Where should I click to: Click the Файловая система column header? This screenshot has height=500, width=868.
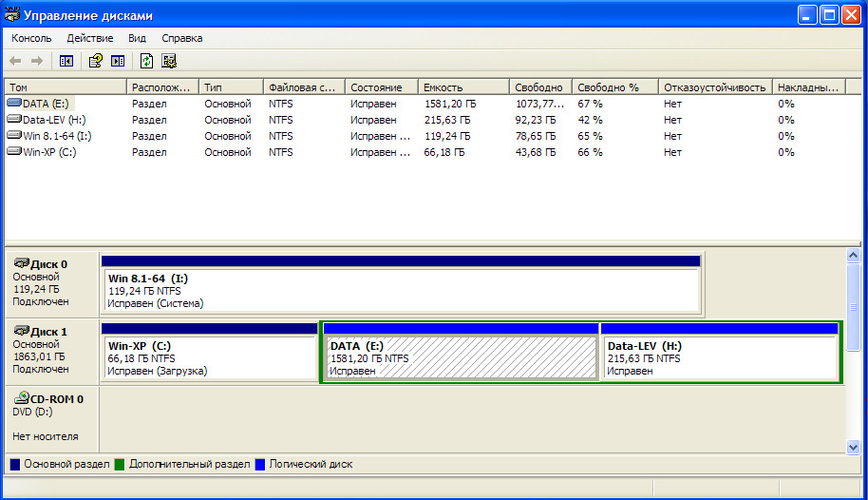(x=302, y=87)
